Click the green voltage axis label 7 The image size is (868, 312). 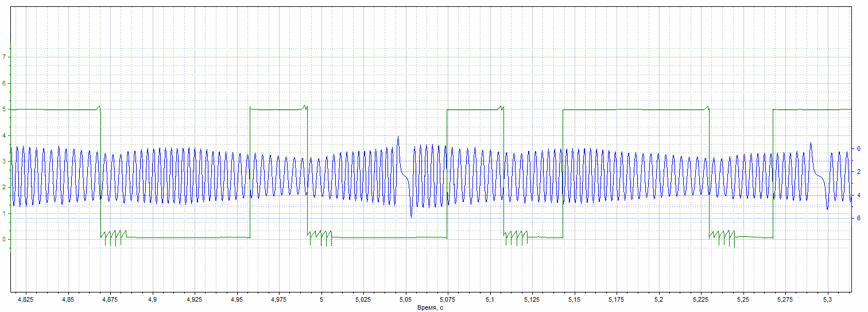tap(4, 57)
